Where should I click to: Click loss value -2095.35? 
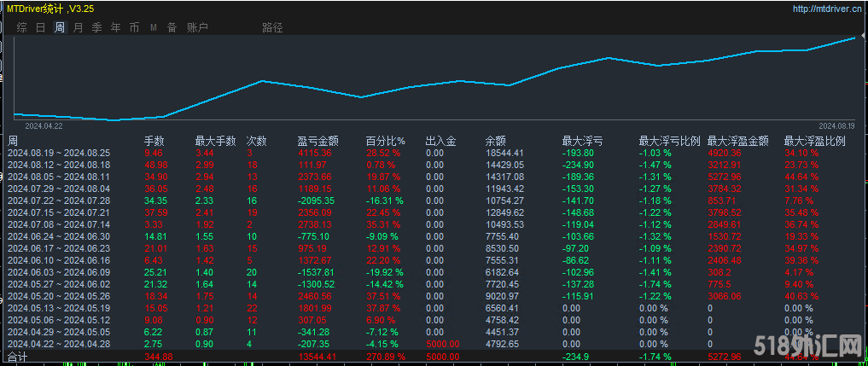pos(317,200)
